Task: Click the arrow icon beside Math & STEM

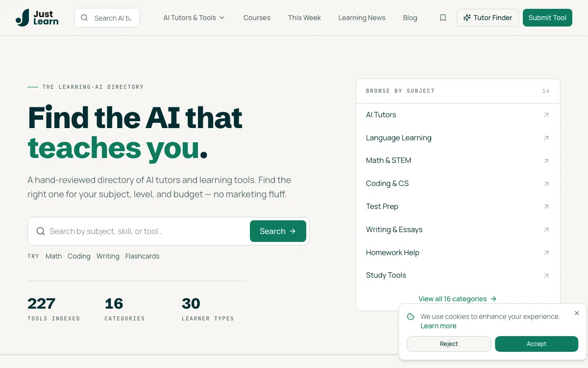Action: [546, 161]
